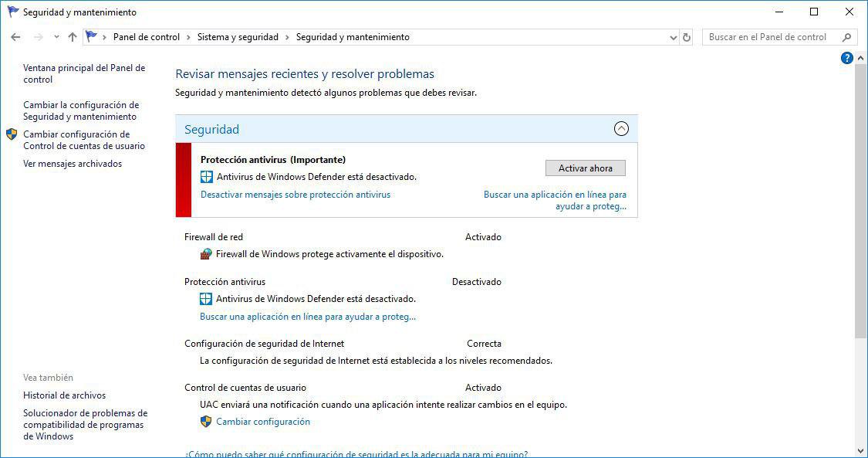This screenshot has width=868, height=458.
Task: Go back using the back arrow
Action: 15,37
